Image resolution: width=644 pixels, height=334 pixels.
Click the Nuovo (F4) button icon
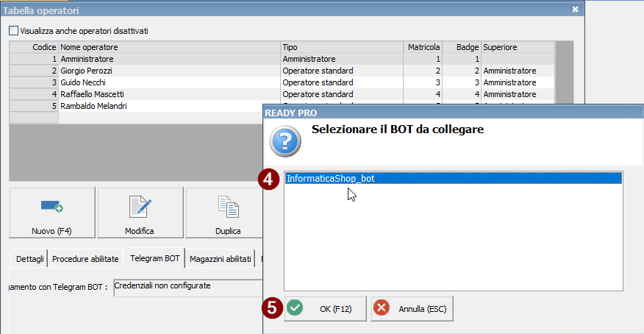click(x=51, y=207)
